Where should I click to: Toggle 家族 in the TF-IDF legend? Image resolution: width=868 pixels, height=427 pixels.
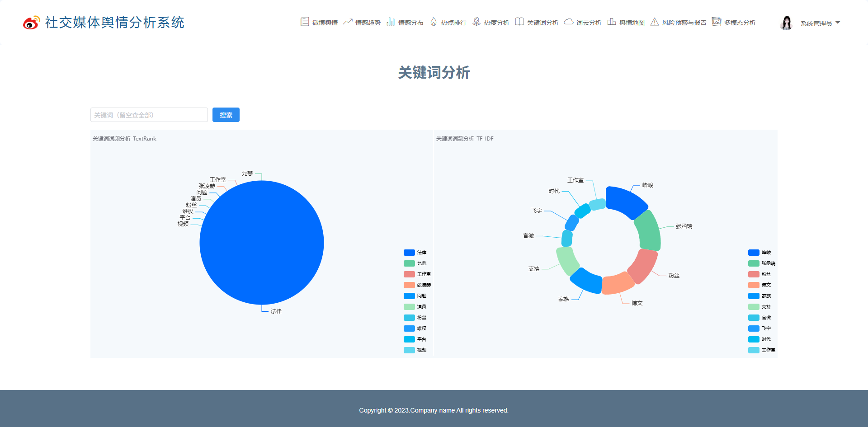point(759,296)
